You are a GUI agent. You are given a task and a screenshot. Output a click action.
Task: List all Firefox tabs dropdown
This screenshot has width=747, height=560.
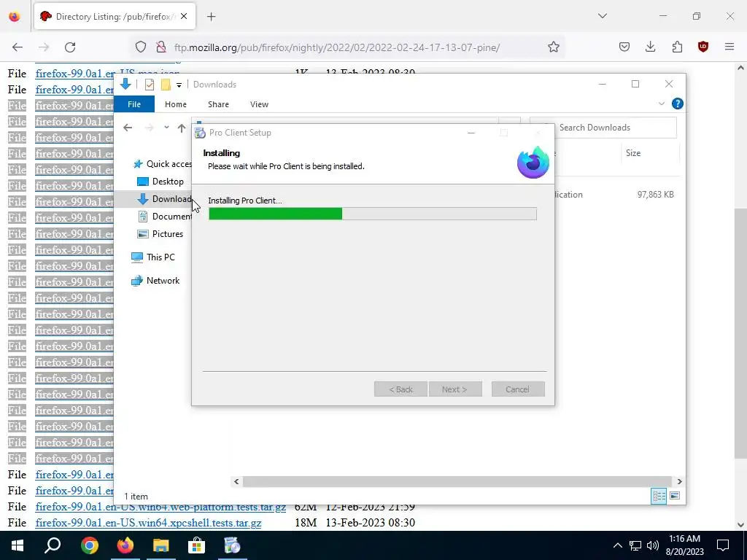[x=603, y=16]
